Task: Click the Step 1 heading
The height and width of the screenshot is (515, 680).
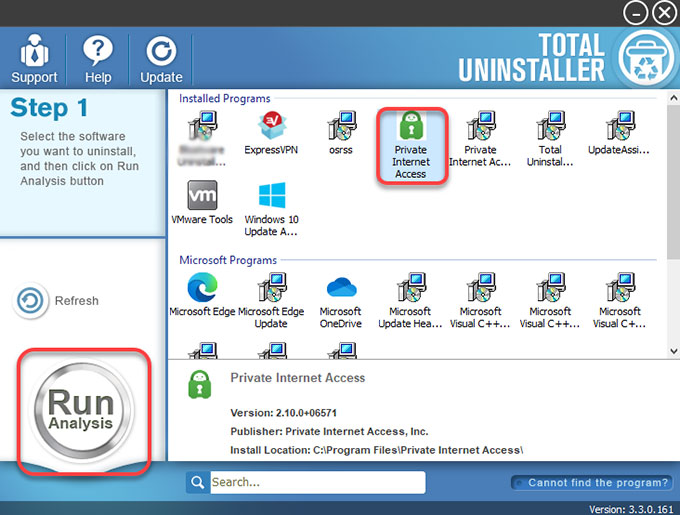Action: coord(49,108)
